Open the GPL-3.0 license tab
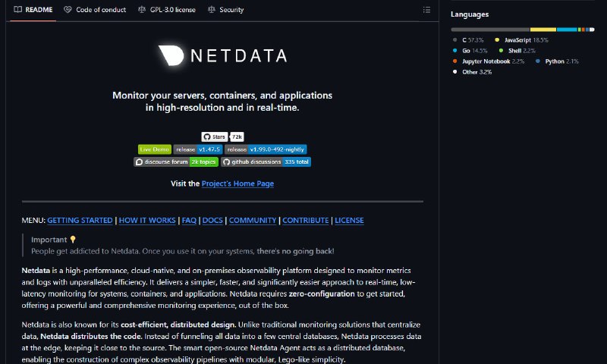The width and height of the screenshot is (607, 364). click(167, 10)
